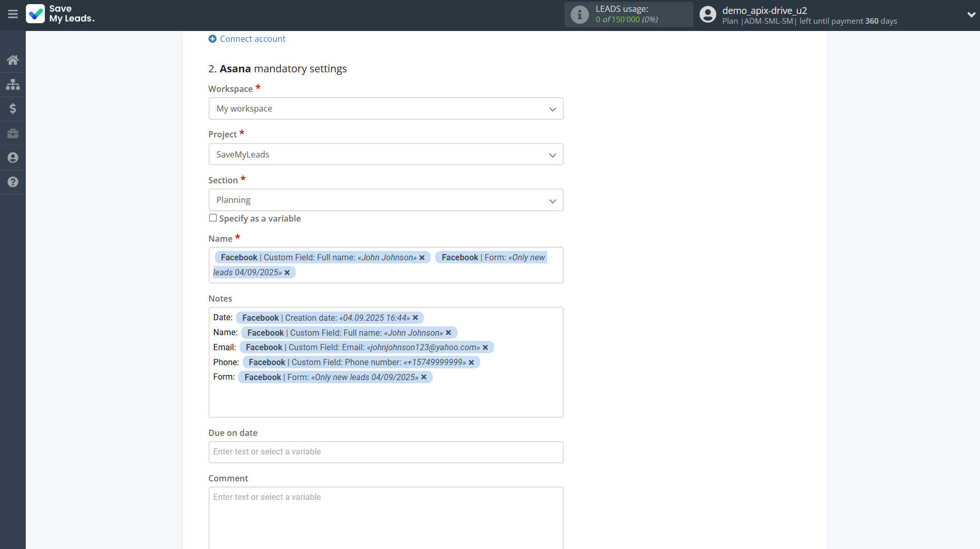Image resolution: width=980 pixels, height=549 pixels.
Task: Click the Save My Leads logo
Action: (x=60, y=14)
